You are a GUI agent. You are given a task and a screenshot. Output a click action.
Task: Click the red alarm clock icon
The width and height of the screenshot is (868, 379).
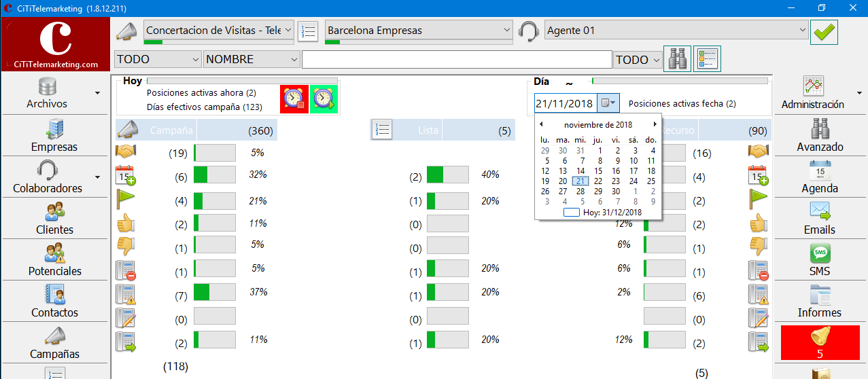pyautogui.click(x=294, y=99)
